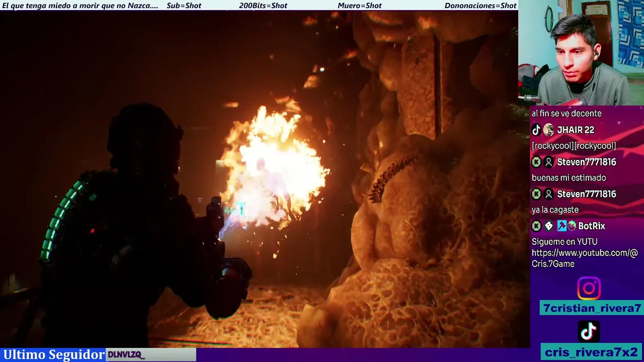The width and height of the screenshot is (644, 362).
Task: Click the moderator hammer badge beside BotRix
Action: (x=561, y=226)
